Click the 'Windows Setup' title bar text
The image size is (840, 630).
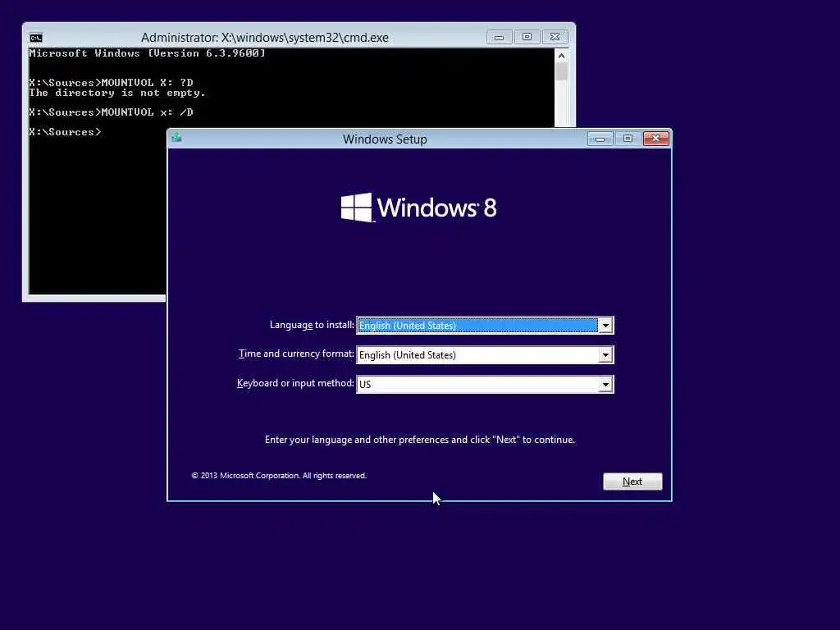click(x=385, y=139)
